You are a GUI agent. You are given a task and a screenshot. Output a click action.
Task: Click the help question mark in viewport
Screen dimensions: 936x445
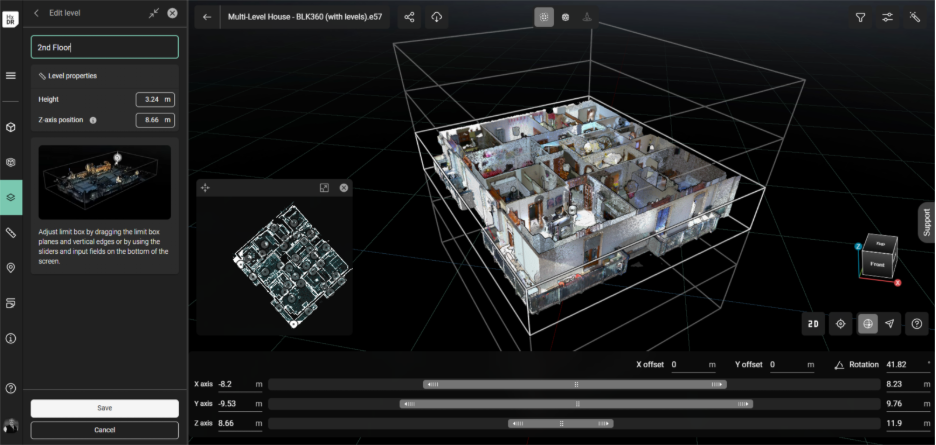915,323
